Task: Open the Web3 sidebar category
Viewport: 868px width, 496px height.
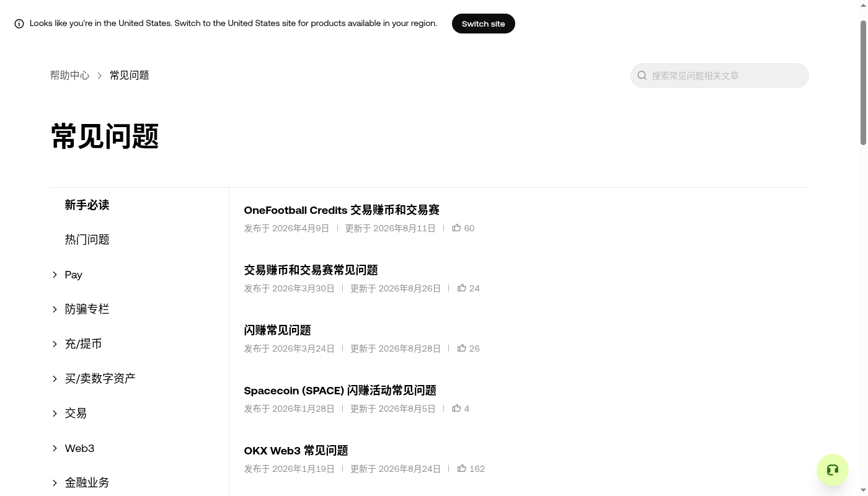Action: (x=80, y=448)
